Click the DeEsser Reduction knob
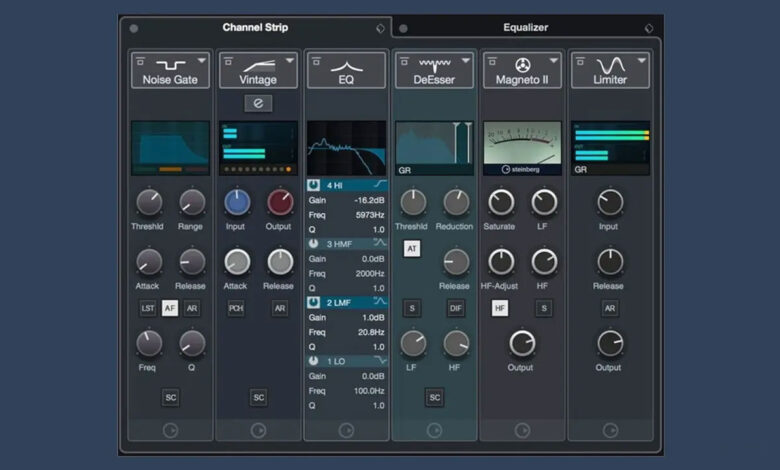 456,202
